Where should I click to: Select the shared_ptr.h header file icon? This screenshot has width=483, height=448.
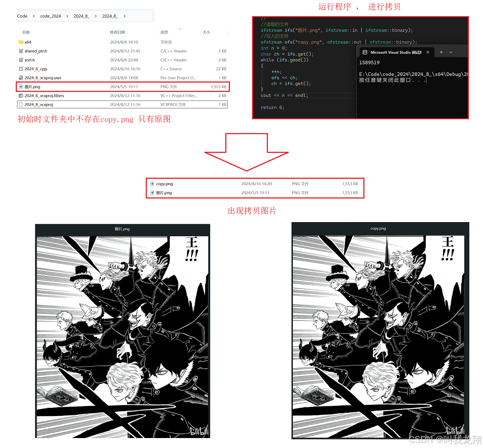[x=21, y=51]
